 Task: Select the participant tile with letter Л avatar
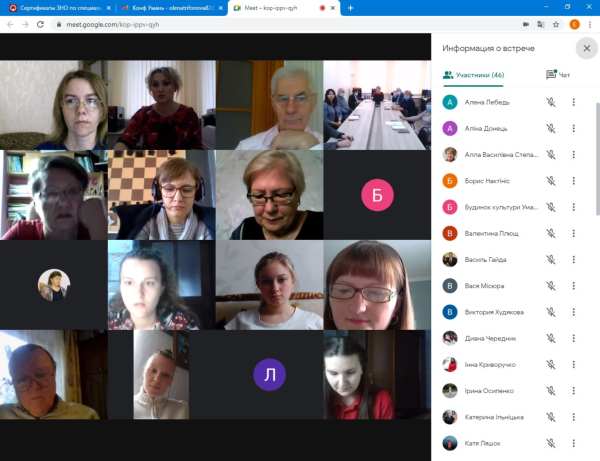(269, 375)
